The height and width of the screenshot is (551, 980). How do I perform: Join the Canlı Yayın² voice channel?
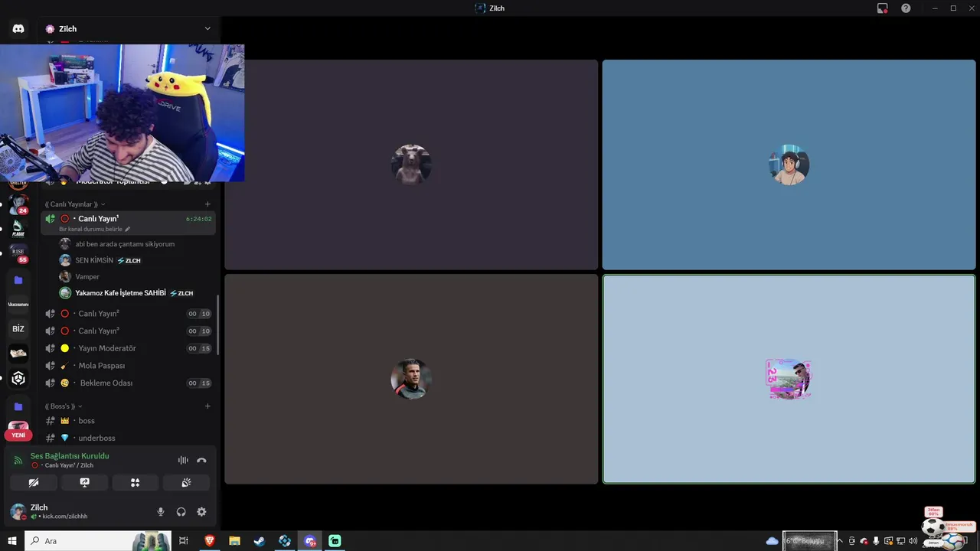tap(128, 314)
